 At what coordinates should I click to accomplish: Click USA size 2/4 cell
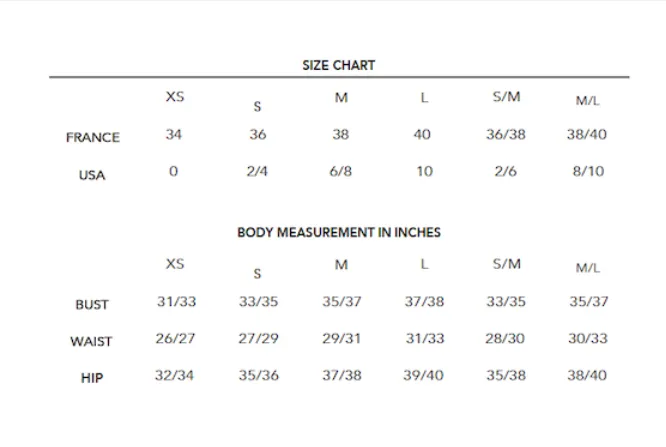click(x=257, y=171)
